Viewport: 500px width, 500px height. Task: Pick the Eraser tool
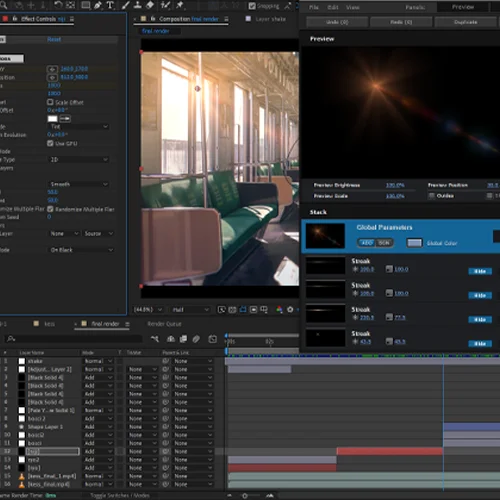[150, 5]
